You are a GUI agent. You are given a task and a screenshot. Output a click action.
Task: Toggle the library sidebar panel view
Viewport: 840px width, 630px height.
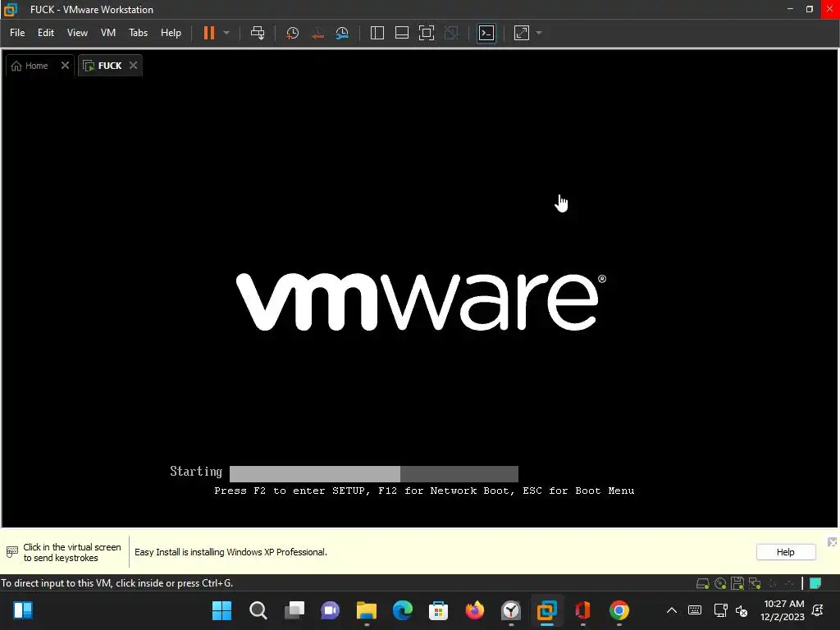click(377, 33)
